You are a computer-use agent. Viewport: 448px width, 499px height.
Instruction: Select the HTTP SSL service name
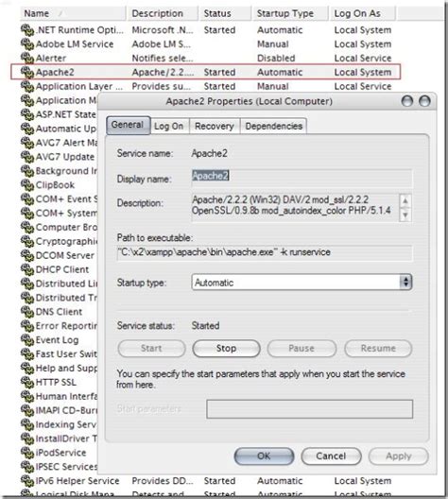tap(56, 382)
